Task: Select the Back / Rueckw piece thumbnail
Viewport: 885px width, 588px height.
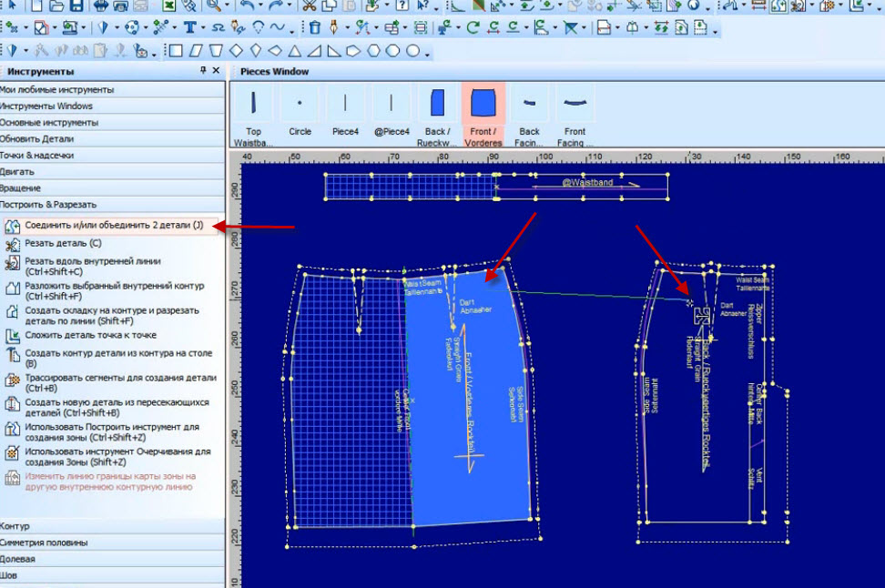Action: click(x=437, y=117)
